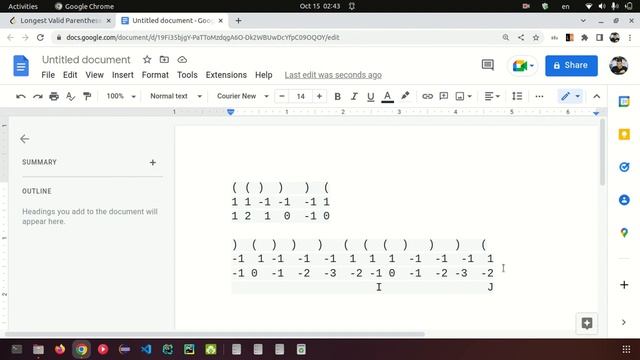This screenshot has width=640, height=360.
Task: Check cloud document status icon
Action: [182, 60]
